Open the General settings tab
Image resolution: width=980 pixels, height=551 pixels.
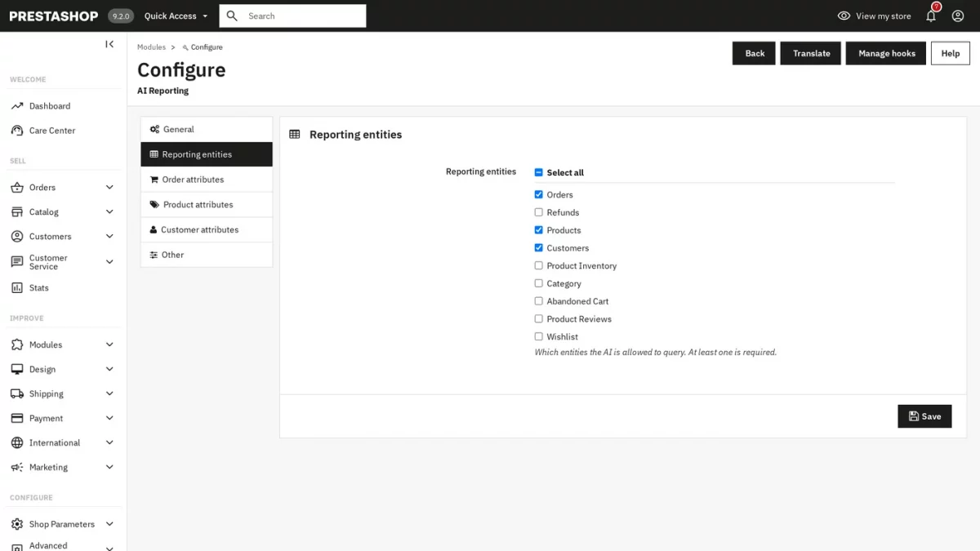pyautogui.click(x=207, y=129)
